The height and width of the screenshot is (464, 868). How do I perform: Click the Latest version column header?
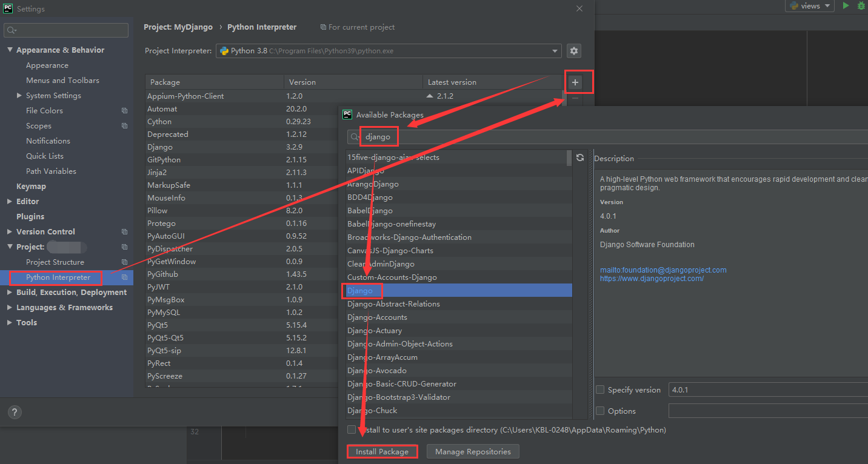tap(492, 82)
